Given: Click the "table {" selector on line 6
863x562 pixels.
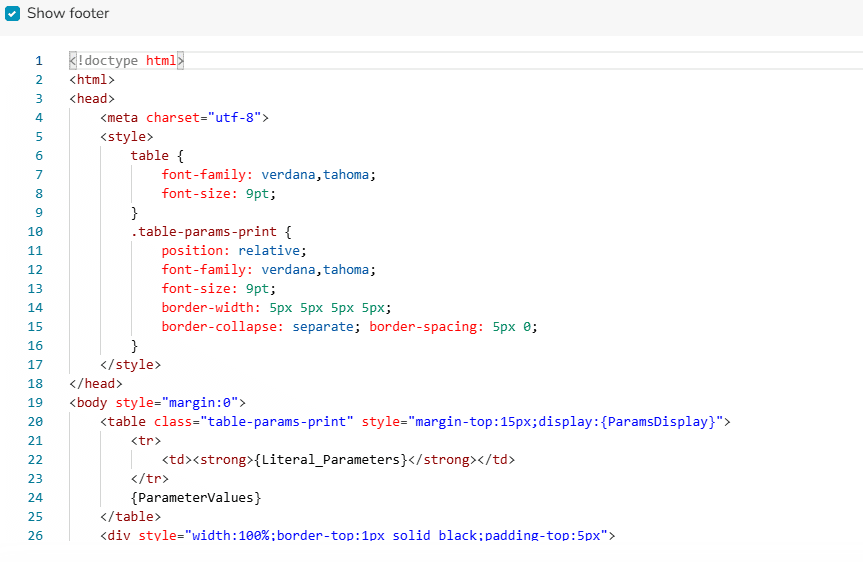Looking at the screenshot, I should (x=157, y=156).
